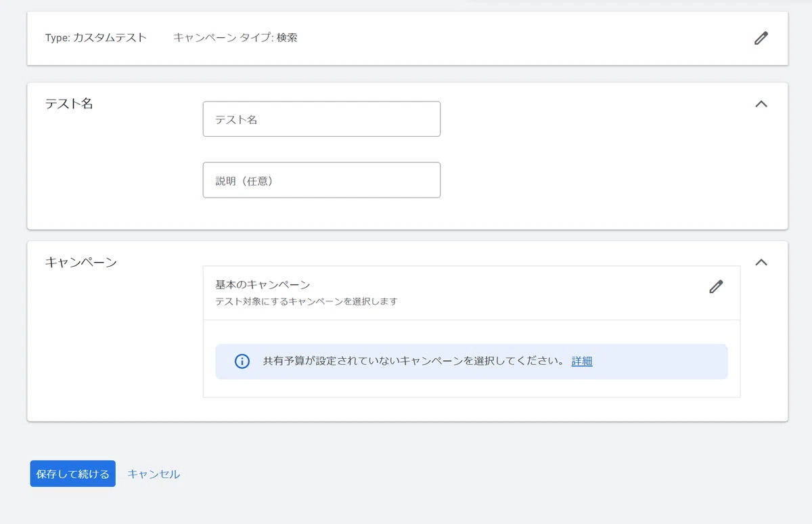This screenshot has width=812, height=524.
Task: Click the キャンペーン section title
Action: pos(81,262)
